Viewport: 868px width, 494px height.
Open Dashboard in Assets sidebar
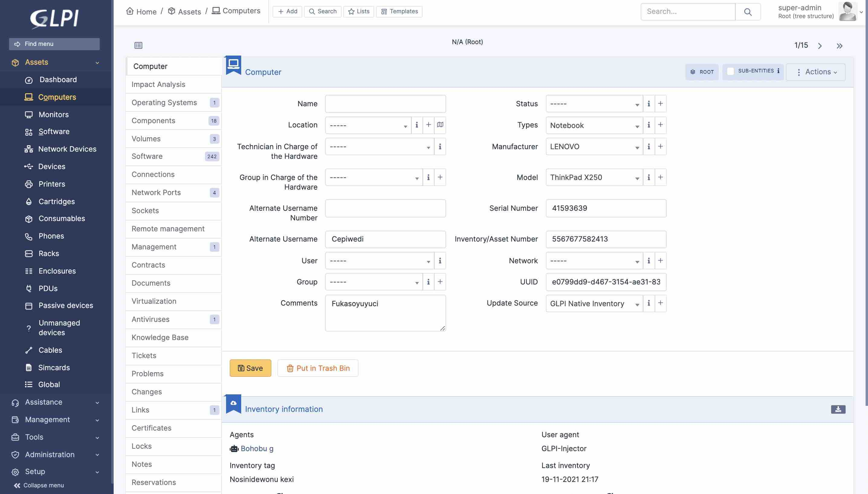[58, 80]
